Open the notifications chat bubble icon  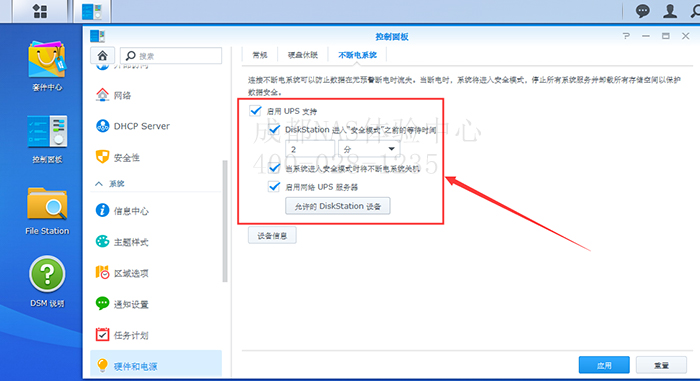point(642,11)
